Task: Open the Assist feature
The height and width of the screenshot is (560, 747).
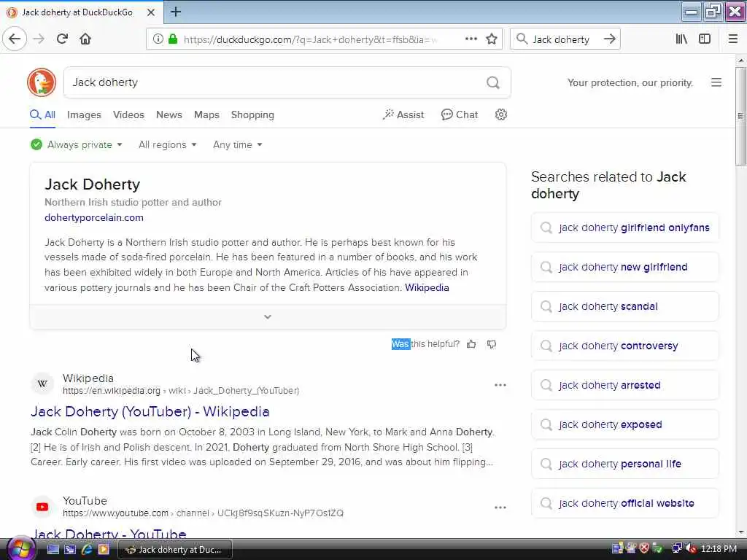Action: coord(403,114)
